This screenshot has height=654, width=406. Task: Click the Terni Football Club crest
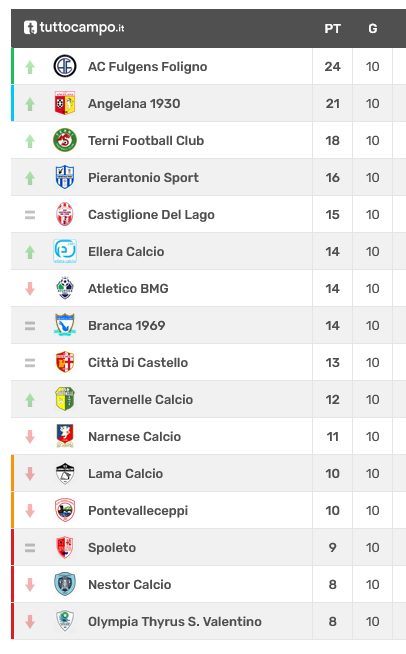pyautogui.click(x=65, y=140)
